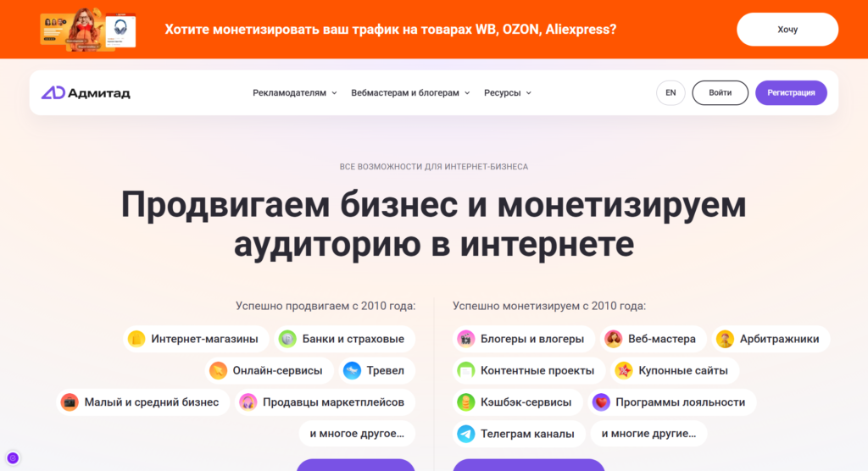868x471 pixels.
Task: Select the Продавцы маркетплейсов tag
Action: [325, 402]
